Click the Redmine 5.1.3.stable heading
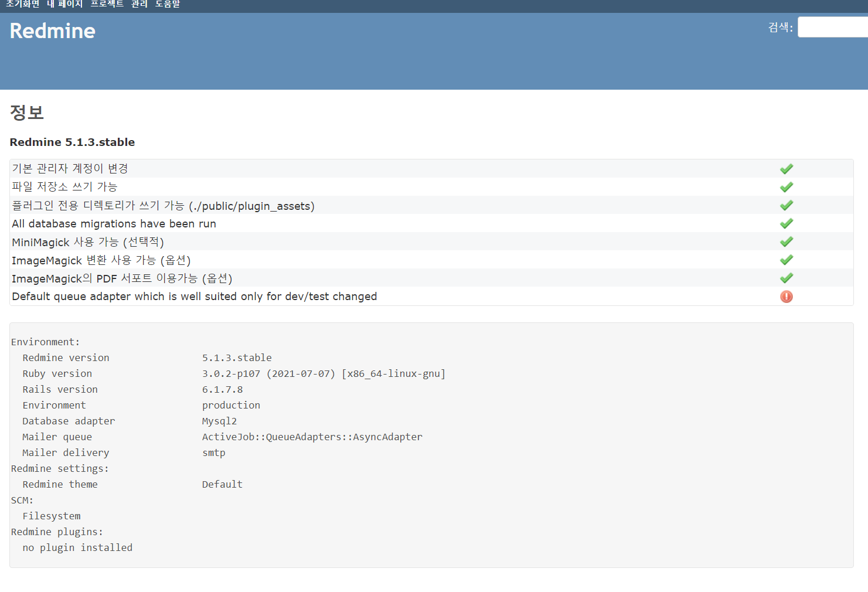 click(72, 142)
